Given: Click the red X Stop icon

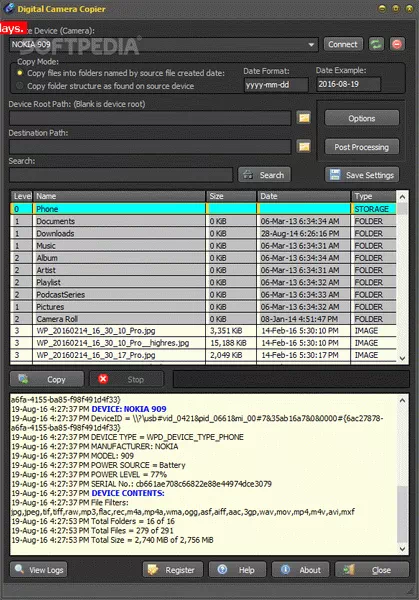Looking at the screenshot, I should coord(103,379).
